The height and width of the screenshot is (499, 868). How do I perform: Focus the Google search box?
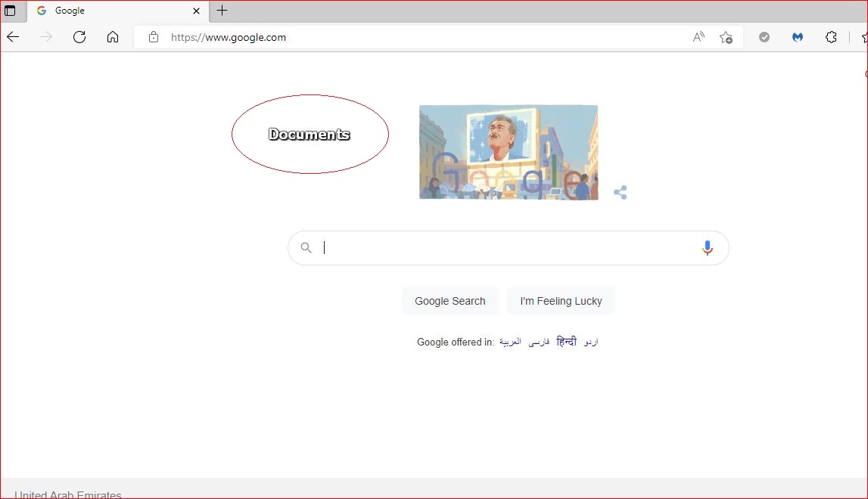click(x=509, y=248)
